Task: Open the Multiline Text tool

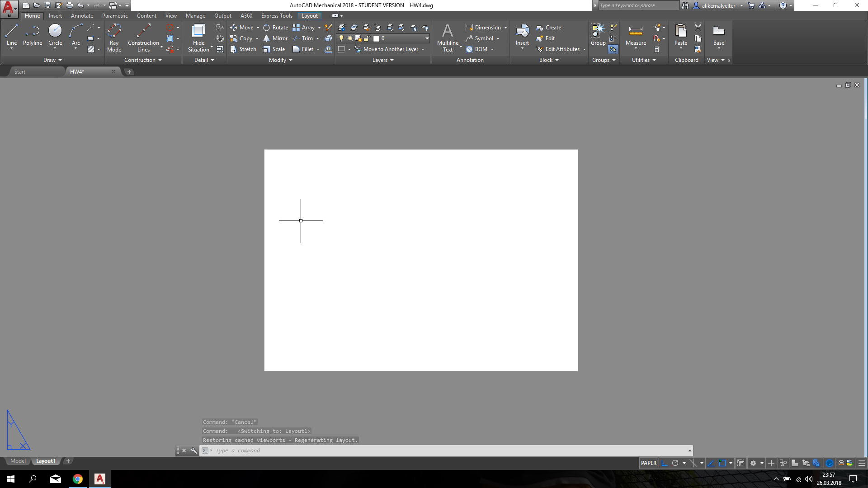Action: [x=447, y=35]
